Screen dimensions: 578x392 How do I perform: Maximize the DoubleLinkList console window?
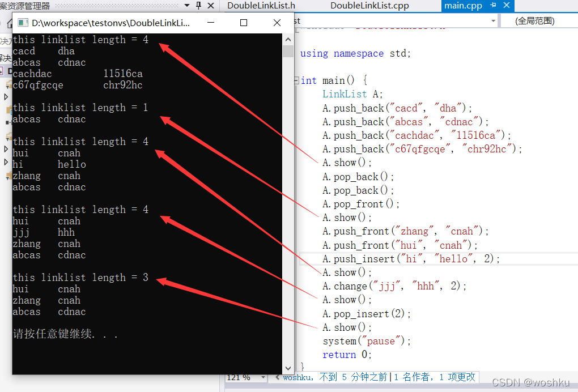coord(244,23)
